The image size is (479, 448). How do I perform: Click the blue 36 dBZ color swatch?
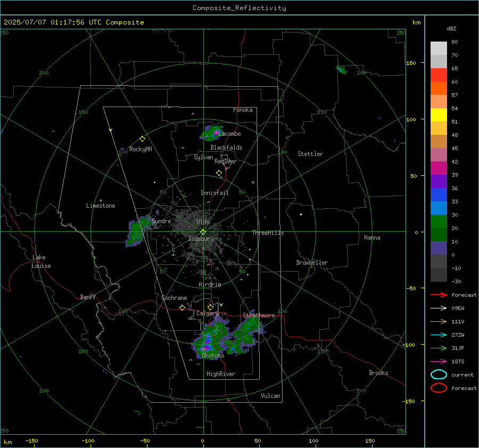(439, 194)
